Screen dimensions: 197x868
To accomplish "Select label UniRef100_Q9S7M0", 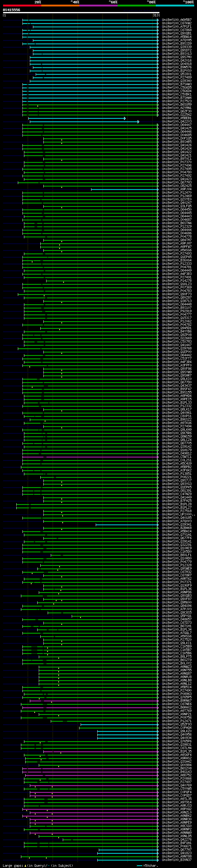I will click(x=176, y=57).
